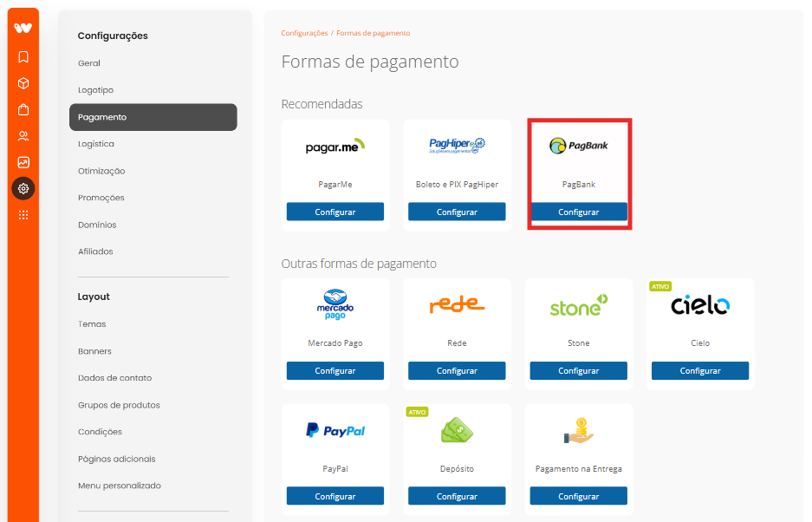Click Configurar for Pagamento na Entrega
This screenshot has height=522, width=812.
click(578, 496)
